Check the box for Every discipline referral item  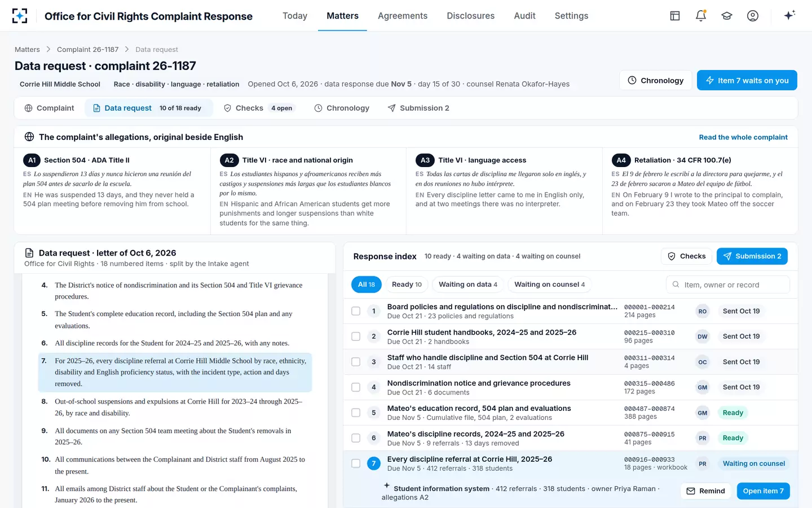[356, 463]
